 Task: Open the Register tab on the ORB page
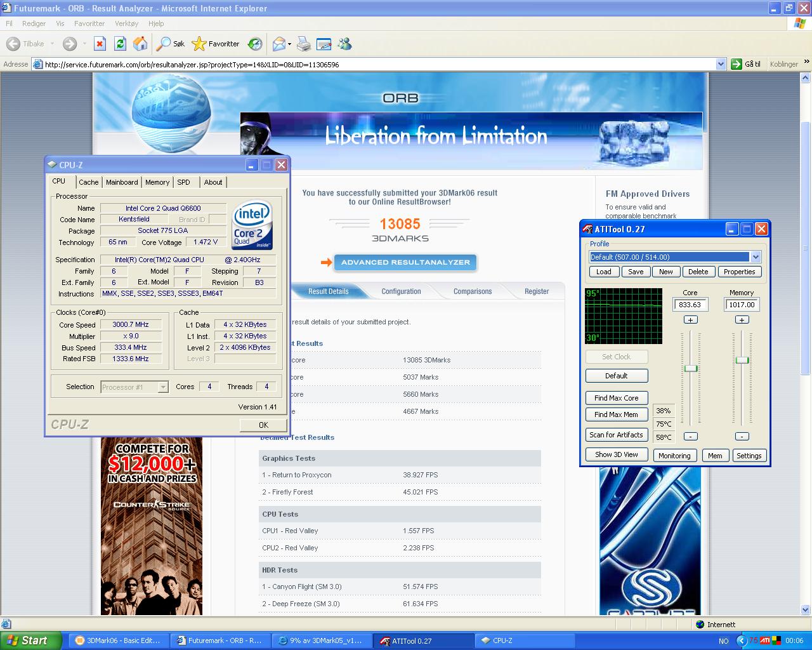537,291
